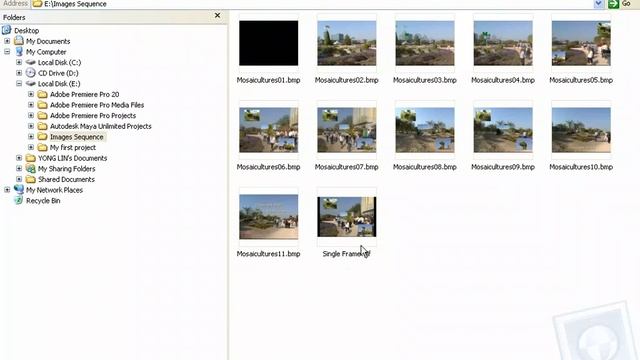Click the Recycle Bin icon
This screenshot has width=640, height=360.
[x=19, y=200]
